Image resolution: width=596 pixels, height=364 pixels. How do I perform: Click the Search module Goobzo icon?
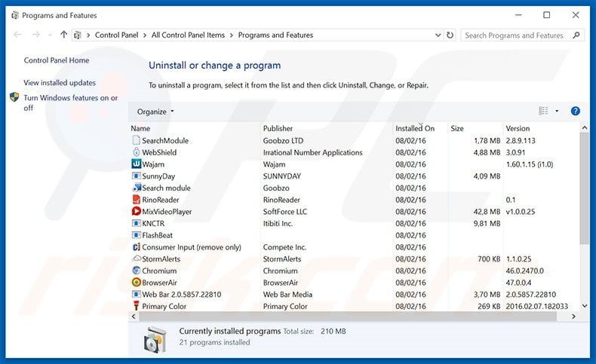click(137, 188)
